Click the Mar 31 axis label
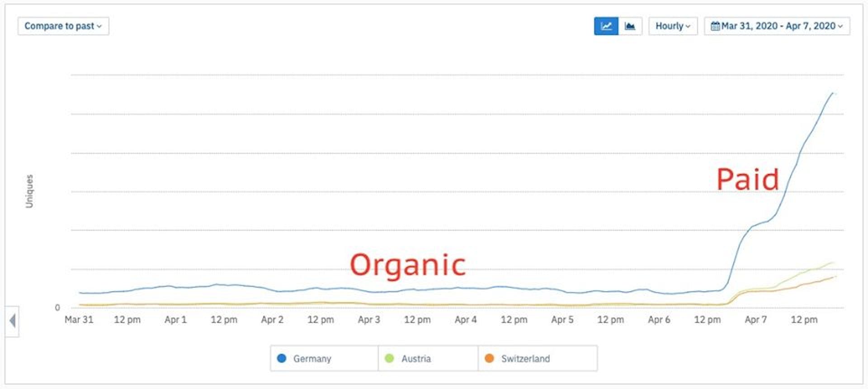This screenshot has height=389, width=868. pyautogui.click(x=79, y=320)
